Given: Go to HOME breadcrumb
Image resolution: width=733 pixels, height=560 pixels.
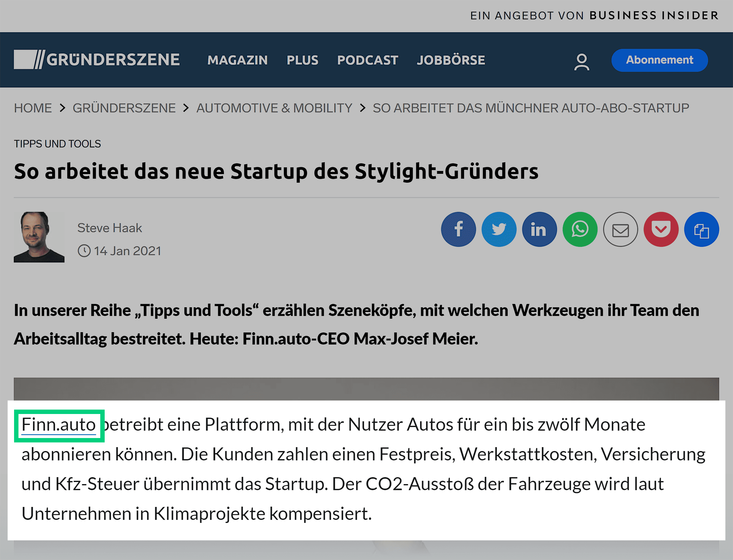Looking at the screenshot, I should pos(33,108).
